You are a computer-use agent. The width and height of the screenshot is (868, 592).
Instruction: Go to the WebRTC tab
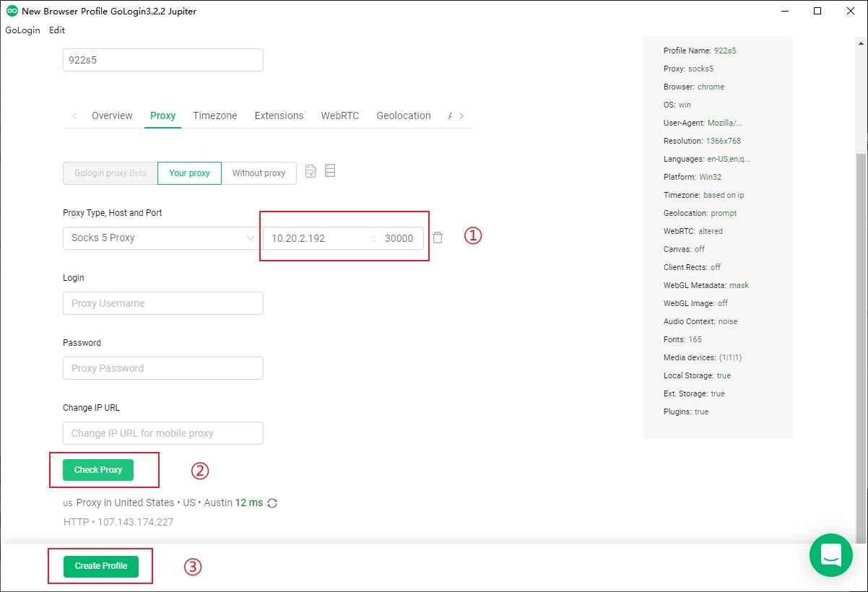pyautogui.click(x=339, y=116)
